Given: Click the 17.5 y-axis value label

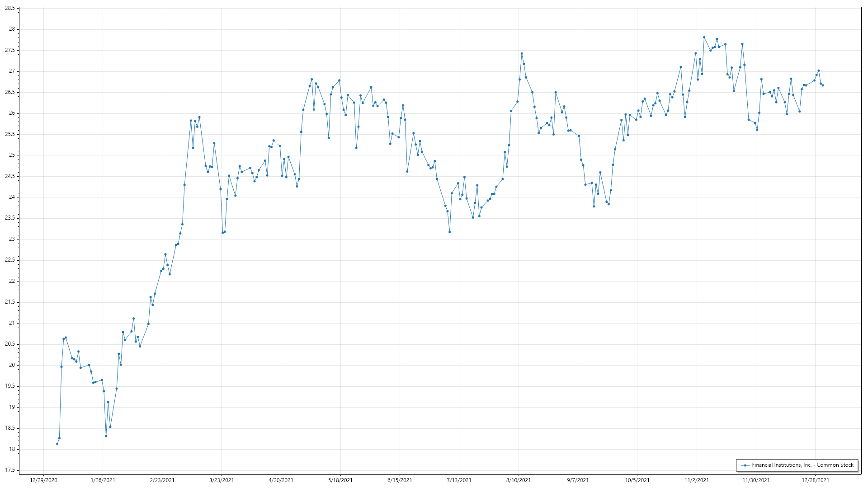Looking at the screenshot, I should pyautogui.click(x=9, y=470).
